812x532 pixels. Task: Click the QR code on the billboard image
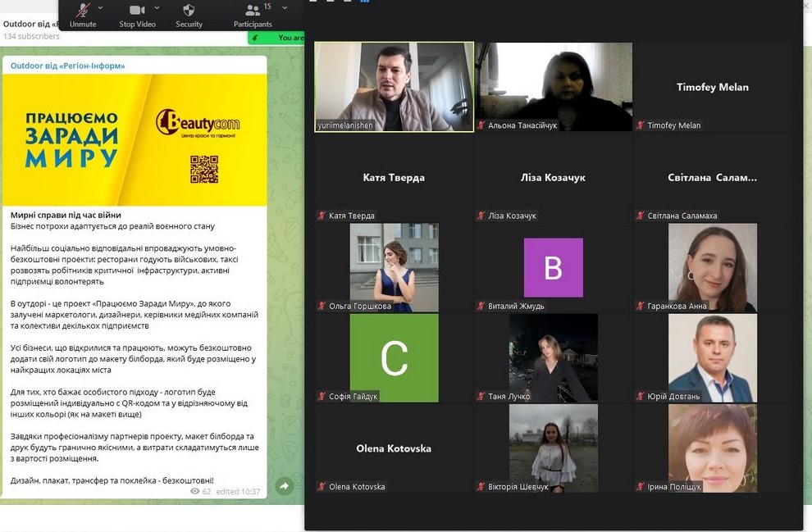(203, 169)
